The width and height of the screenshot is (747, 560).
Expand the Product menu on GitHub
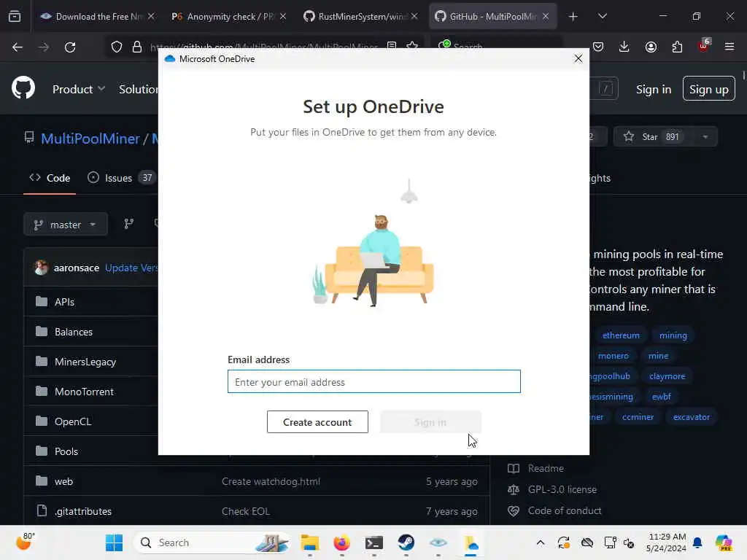(x=79, y=89)
